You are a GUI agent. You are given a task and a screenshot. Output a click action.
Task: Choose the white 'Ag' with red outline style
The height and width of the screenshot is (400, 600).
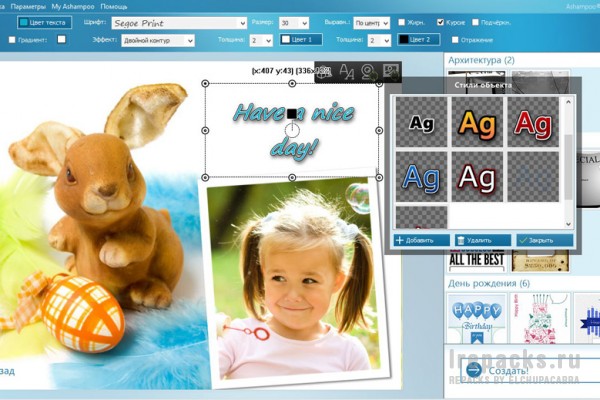477,176
